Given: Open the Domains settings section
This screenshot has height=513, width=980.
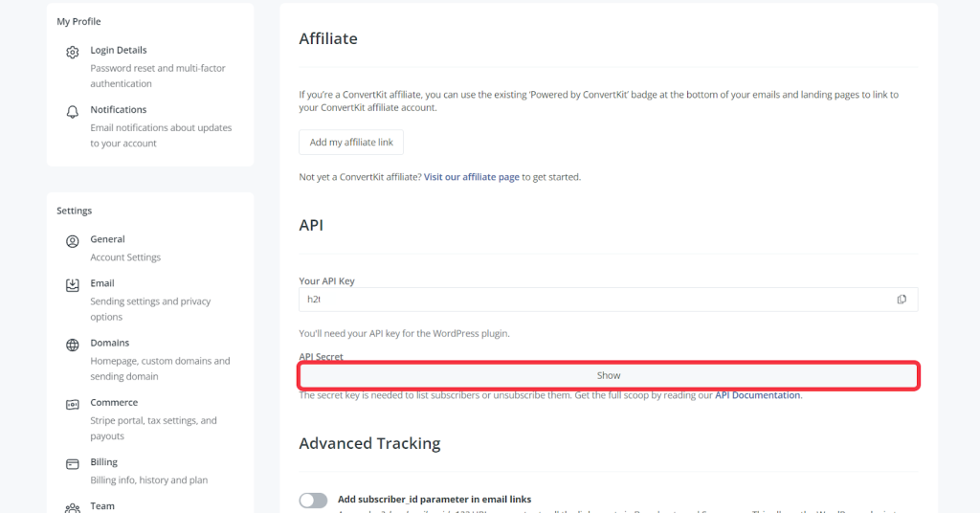Looking at the screenshot, I should click(x=110, y=343).
